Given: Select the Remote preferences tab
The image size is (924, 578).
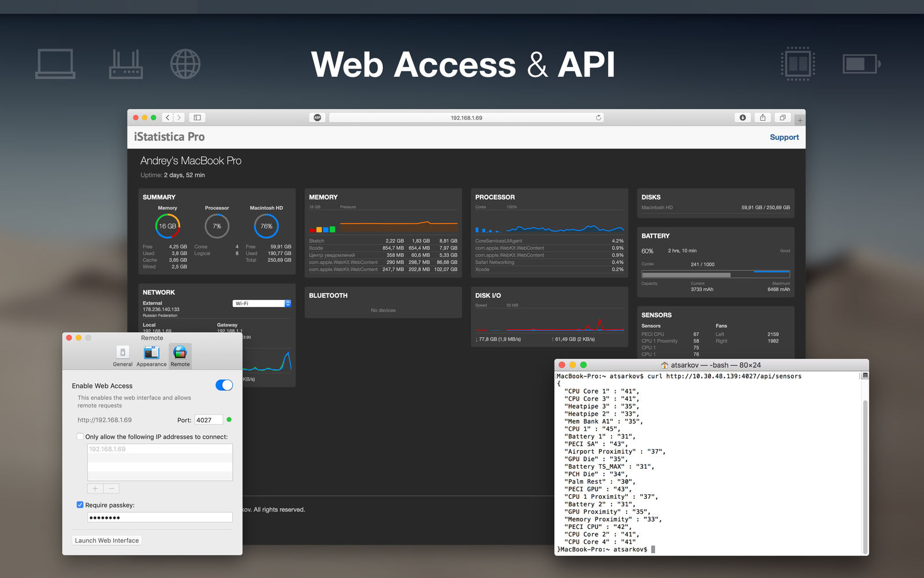Looking at the screenshot, I should [x=180, y=355].
